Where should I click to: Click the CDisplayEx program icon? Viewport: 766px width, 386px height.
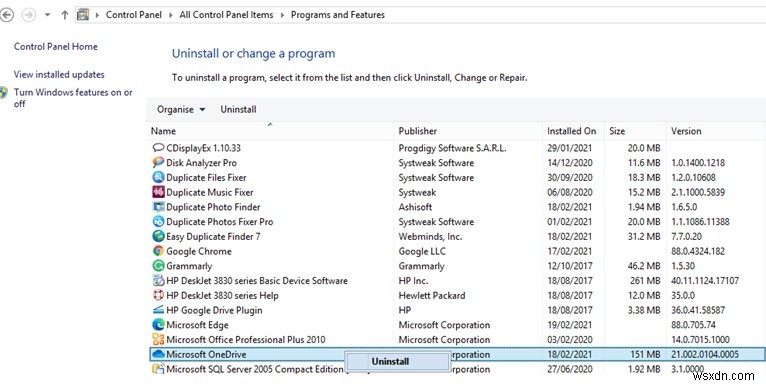[158, 148]
